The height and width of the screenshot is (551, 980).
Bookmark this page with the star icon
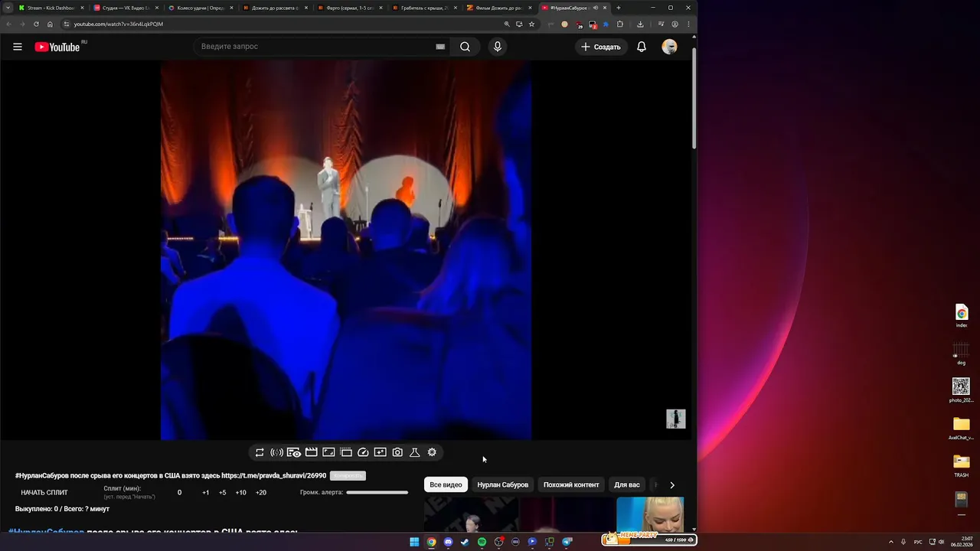531,24
